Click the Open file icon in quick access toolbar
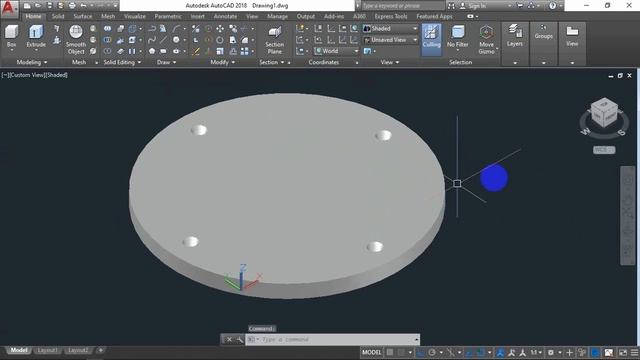Viewport: 640px width, 360px height. tap(38, 6)
